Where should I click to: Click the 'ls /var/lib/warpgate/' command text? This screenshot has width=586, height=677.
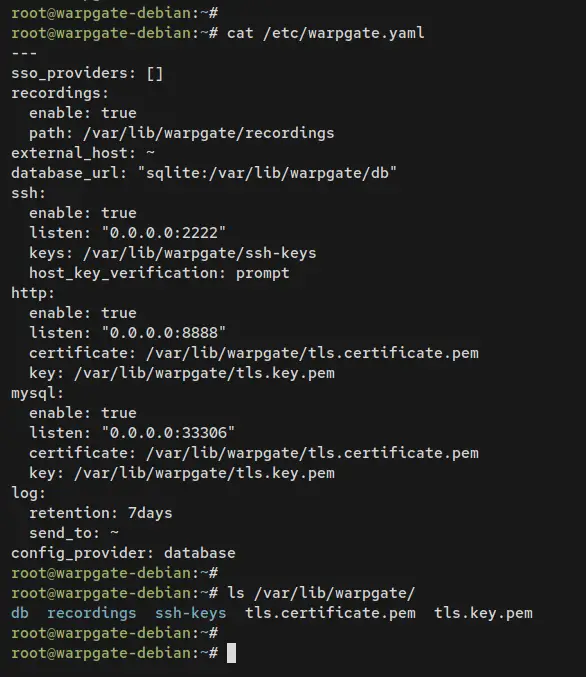point(321,593)
